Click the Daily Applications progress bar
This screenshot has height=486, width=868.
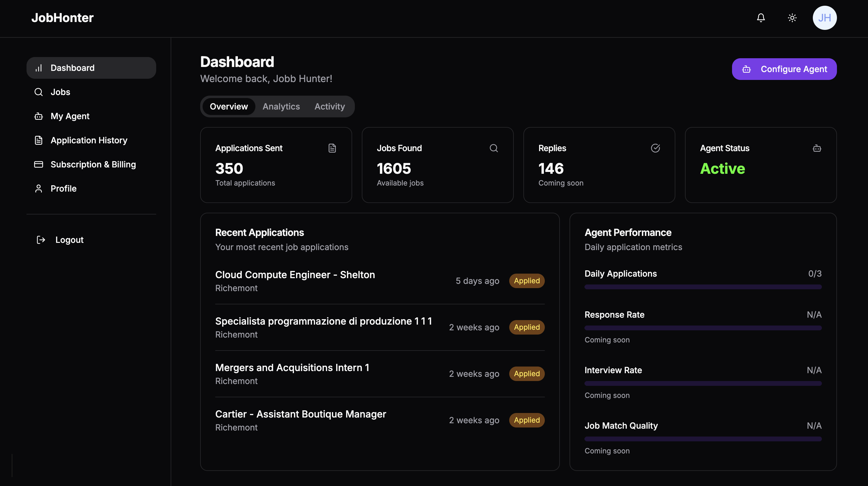click(x=703, y=287)
